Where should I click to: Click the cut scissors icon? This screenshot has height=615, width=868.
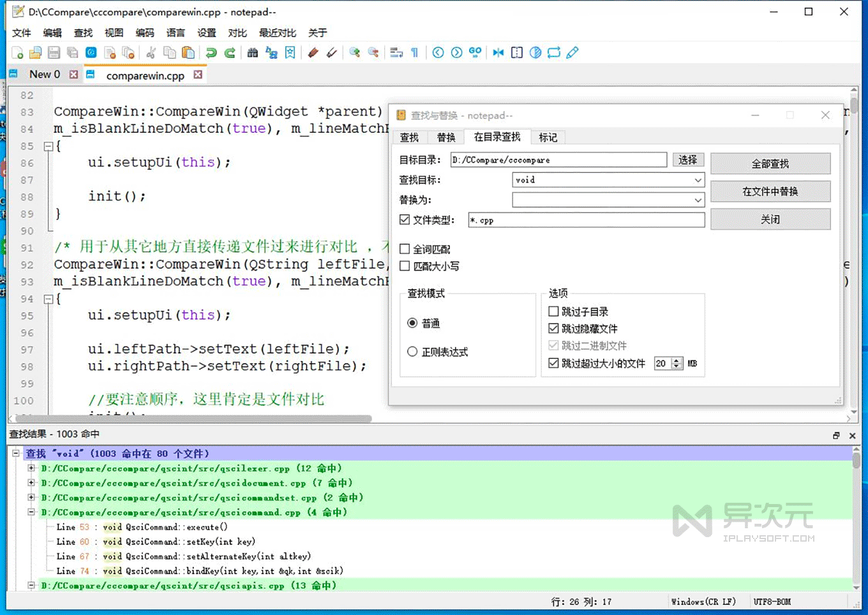[x=151, y=53]
